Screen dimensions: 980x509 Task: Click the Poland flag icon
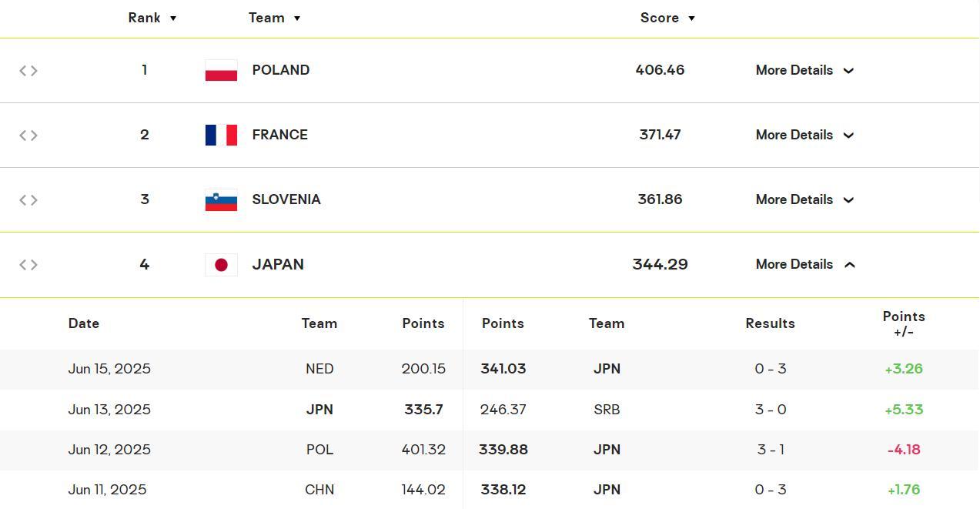[221, 70]
